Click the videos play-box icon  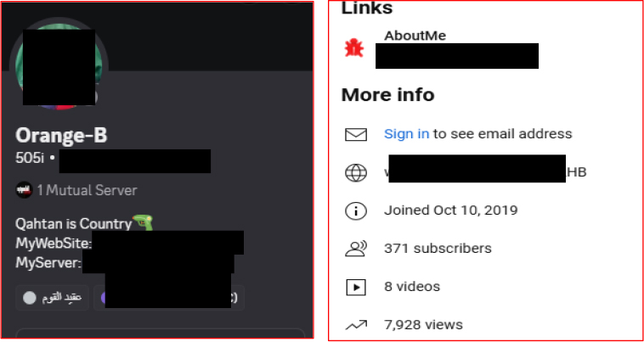pyautogui.click(x=356, y=287)
